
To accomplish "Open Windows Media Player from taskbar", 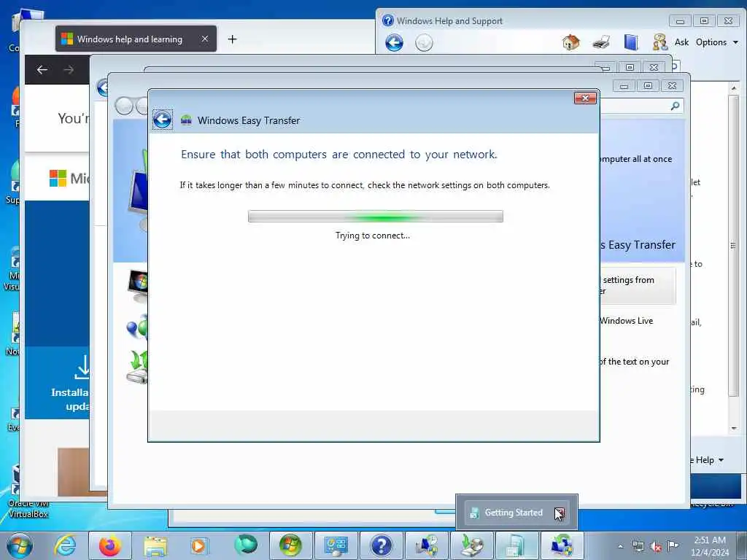I will tap(199, 545).
